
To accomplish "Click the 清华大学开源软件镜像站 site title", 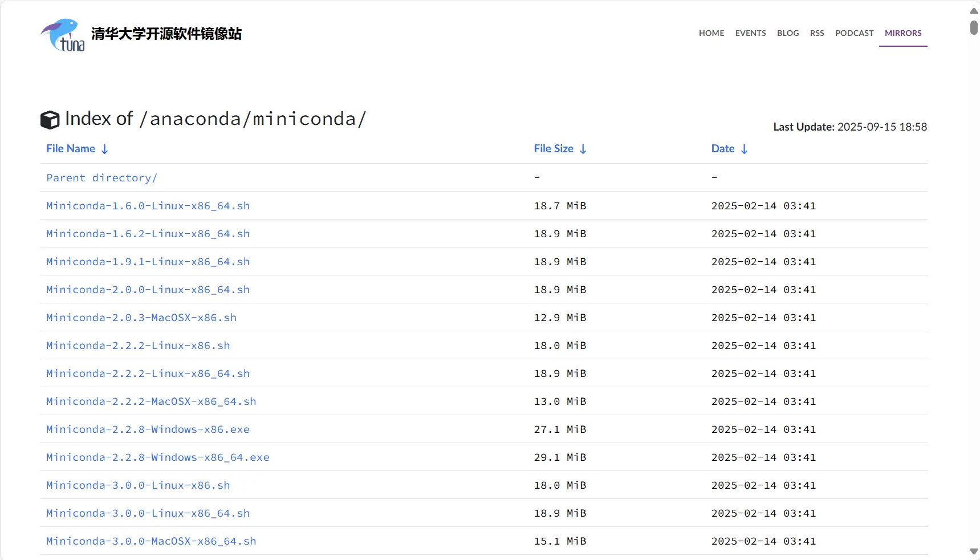I will 166,34.
